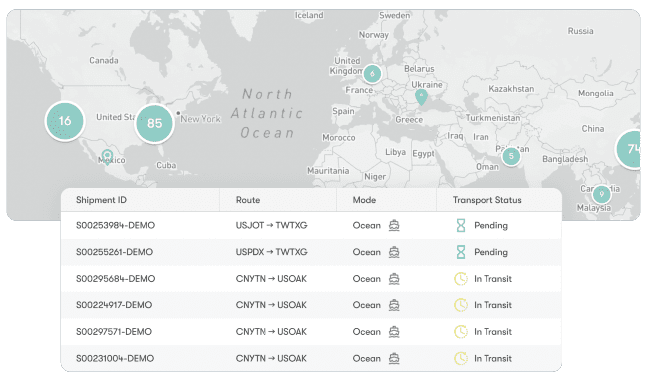The height and width of the screenshot is (384, 649).
Task: Open shipment S00253984-DEMO
Action: 115,226
